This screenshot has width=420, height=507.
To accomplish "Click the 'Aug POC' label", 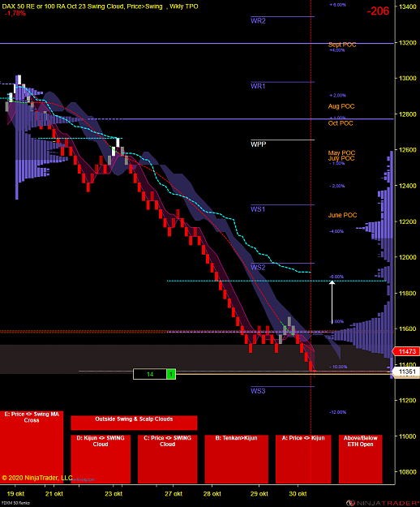I will pyautogui.click(x=341, y=106).
